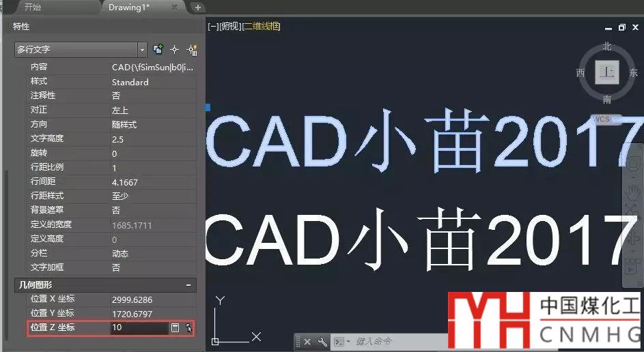Viewport: 644px width, 352px height.
Task: Click the 行距比例 value 1
Action: click(114, 168)
